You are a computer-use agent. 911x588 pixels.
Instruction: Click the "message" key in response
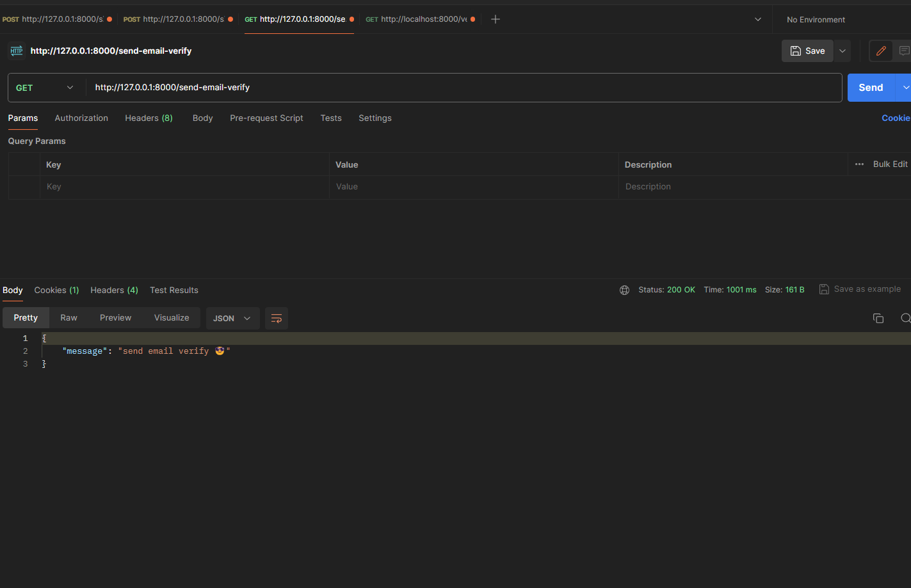(85, 351)
